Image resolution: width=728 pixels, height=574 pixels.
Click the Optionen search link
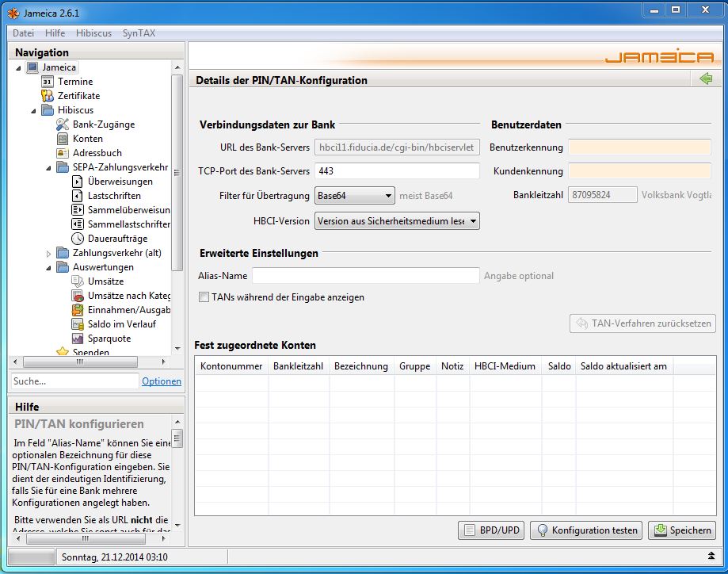(x=162, y=381)
